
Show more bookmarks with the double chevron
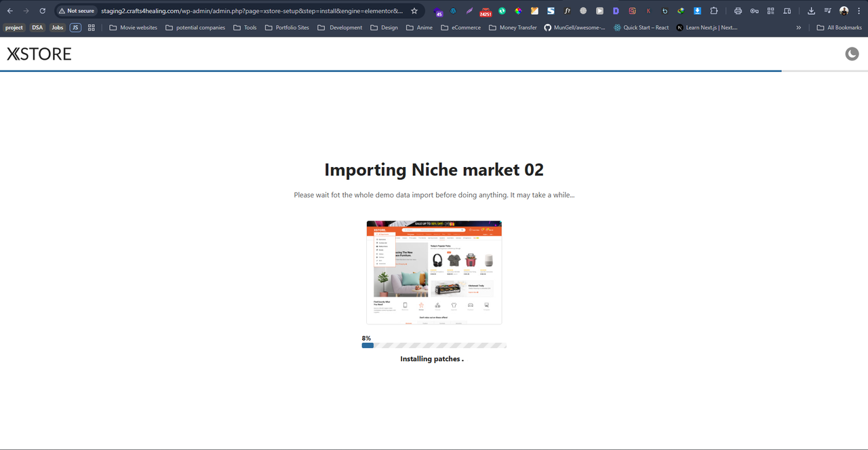798,28
